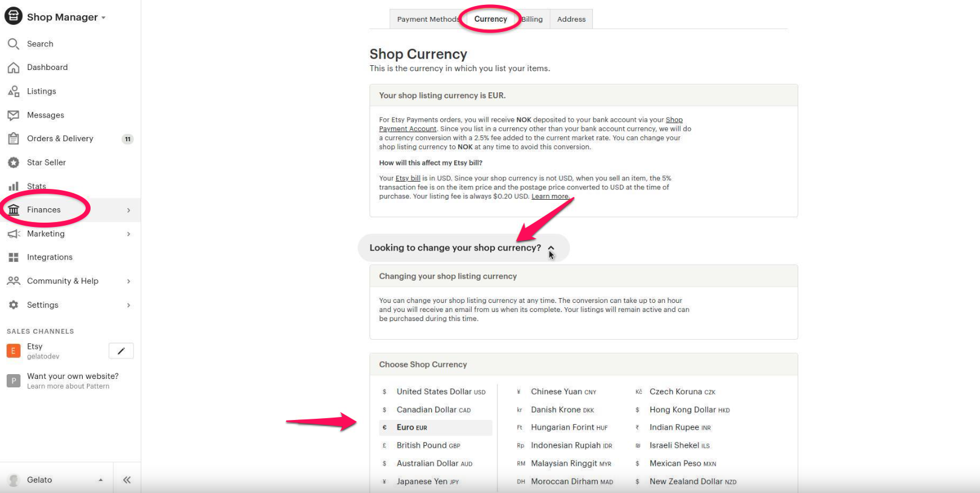Choose Indian Rupee INR
Screen dimensions: 980x493
point(680,427)
